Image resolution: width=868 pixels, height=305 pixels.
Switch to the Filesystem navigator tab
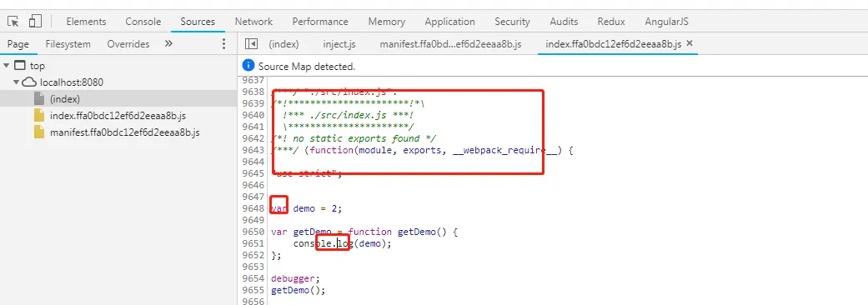point(68,43)
